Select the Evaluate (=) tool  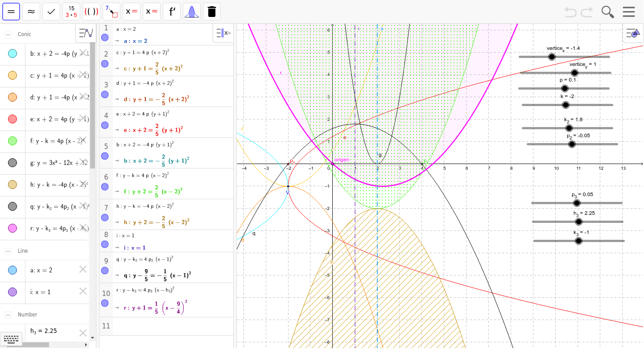(11, 12)
